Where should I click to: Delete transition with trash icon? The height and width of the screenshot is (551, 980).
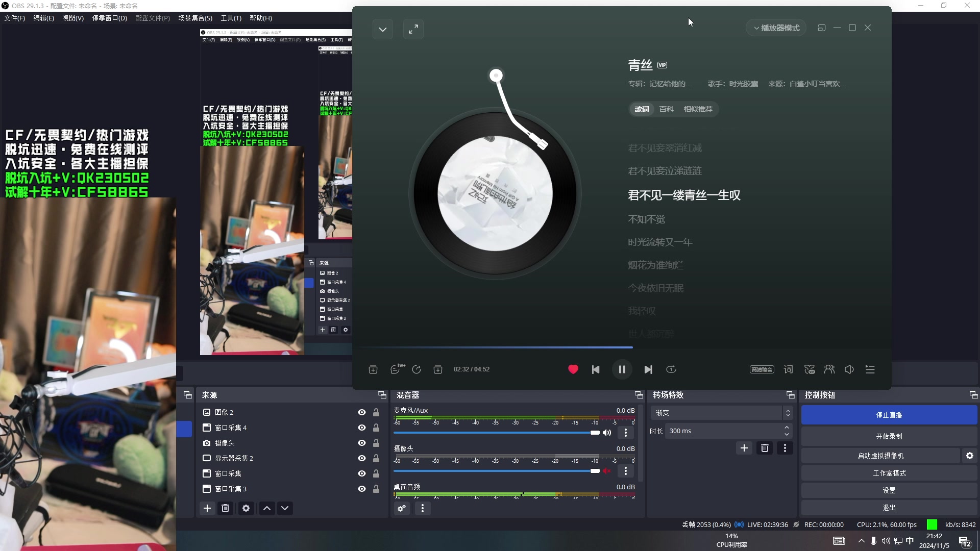coord(765,448)
